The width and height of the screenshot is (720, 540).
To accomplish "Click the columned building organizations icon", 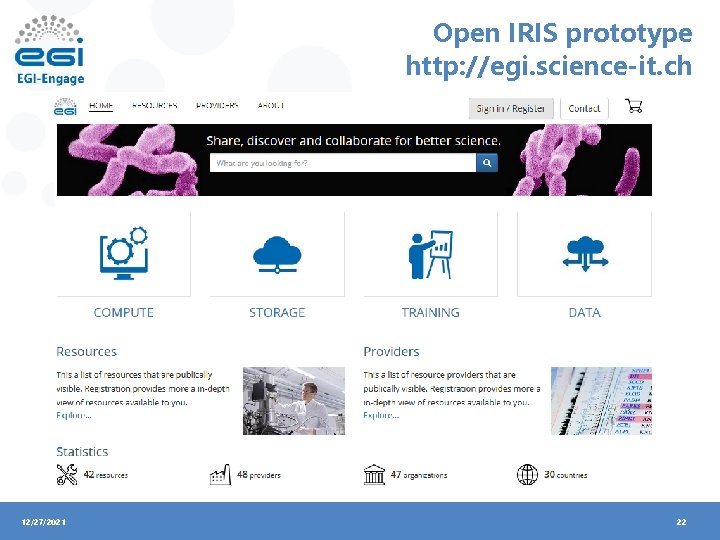I will (374, 474).
